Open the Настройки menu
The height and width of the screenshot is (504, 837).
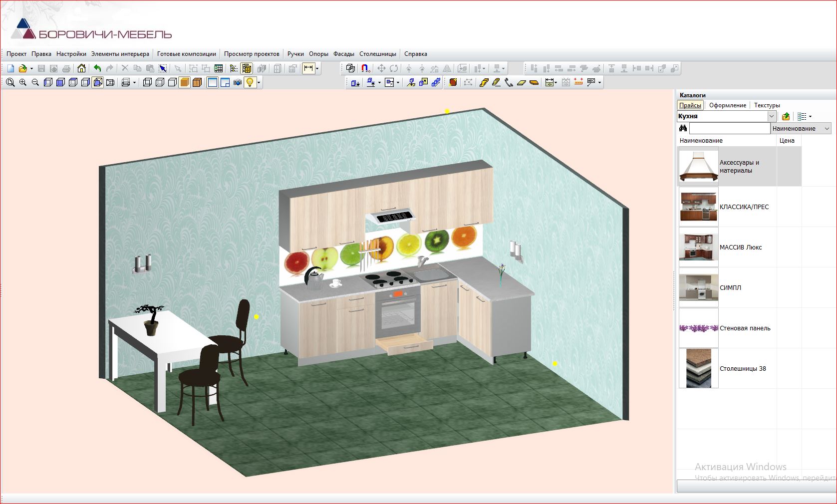point(71,54)
